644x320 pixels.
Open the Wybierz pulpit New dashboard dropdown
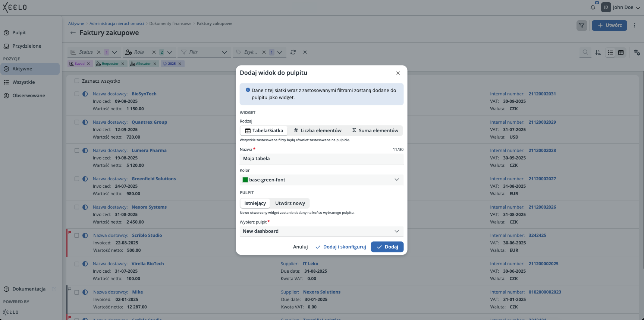321,231
